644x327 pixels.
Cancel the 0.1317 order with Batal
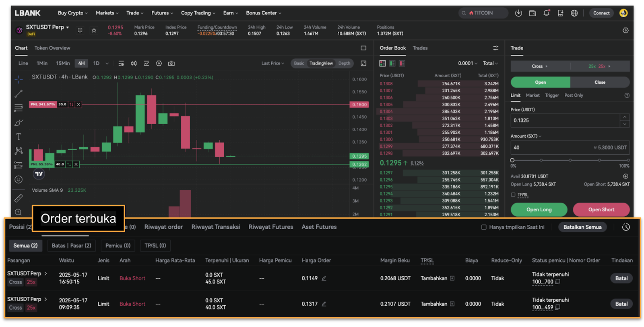(x=621, y=304)
